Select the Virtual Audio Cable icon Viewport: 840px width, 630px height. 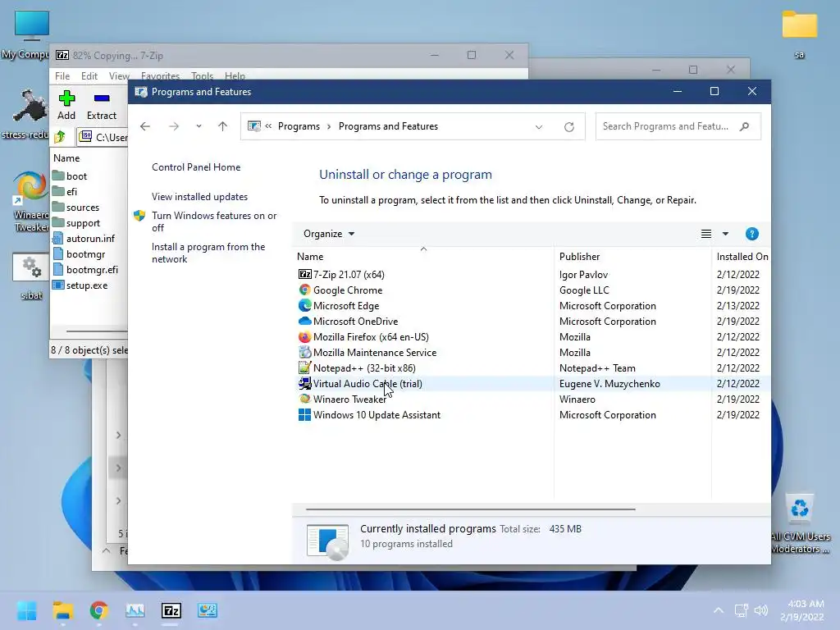click(x=304, y=383)
